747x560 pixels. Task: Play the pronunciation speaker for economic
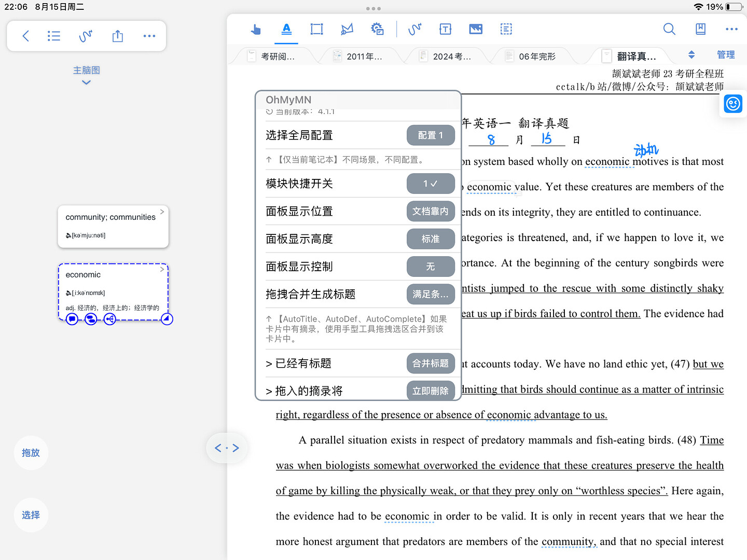(x=68, y=293)
